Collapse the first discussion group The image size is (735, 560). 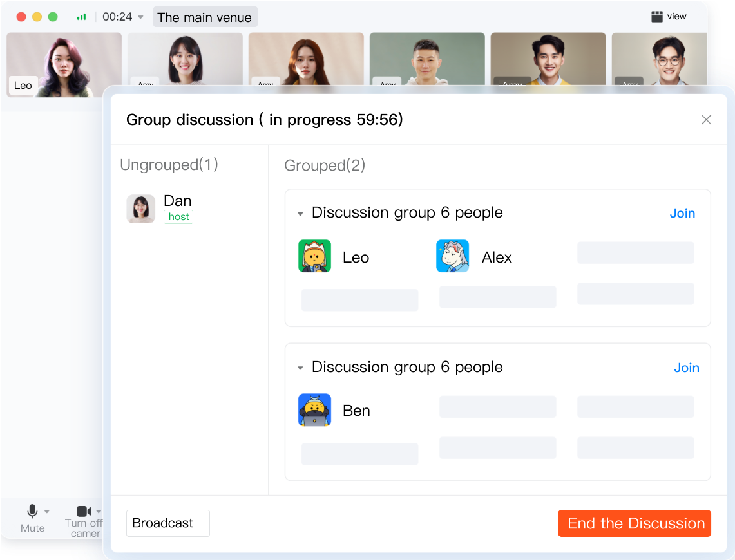(x=300, y=214)
